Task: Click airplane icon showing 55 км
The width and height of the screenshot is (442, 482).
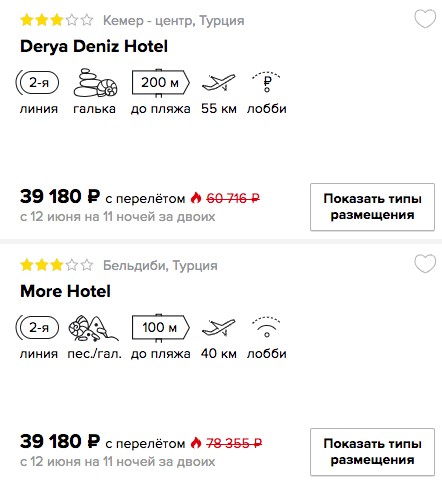Action: coord(219,83)
